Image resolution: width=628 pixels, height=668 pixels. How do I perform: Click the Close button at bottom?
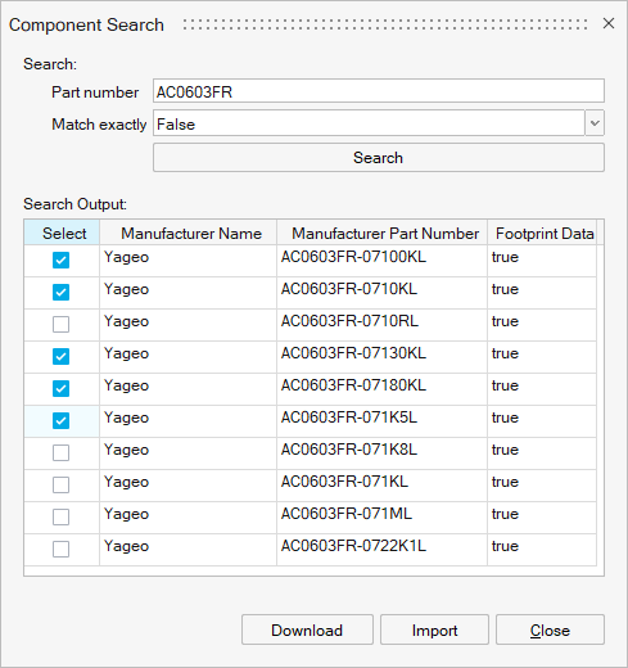[550, 630]
